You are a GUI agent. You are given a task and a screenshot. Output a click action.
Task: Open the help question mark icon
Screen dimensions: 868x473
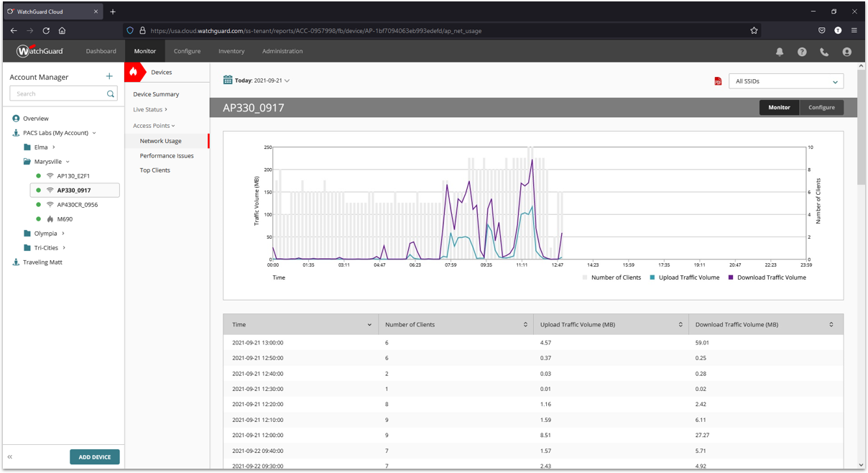pyautogui.click(x=802, y=52)
